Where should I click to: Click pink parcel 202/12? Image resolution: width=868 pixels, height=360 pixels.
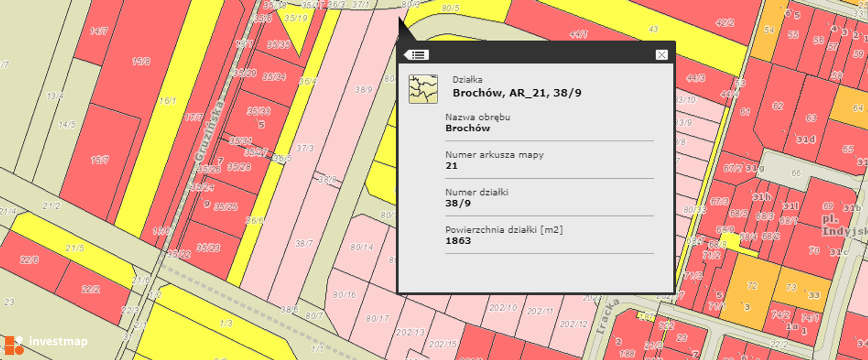tap(573, 324)
